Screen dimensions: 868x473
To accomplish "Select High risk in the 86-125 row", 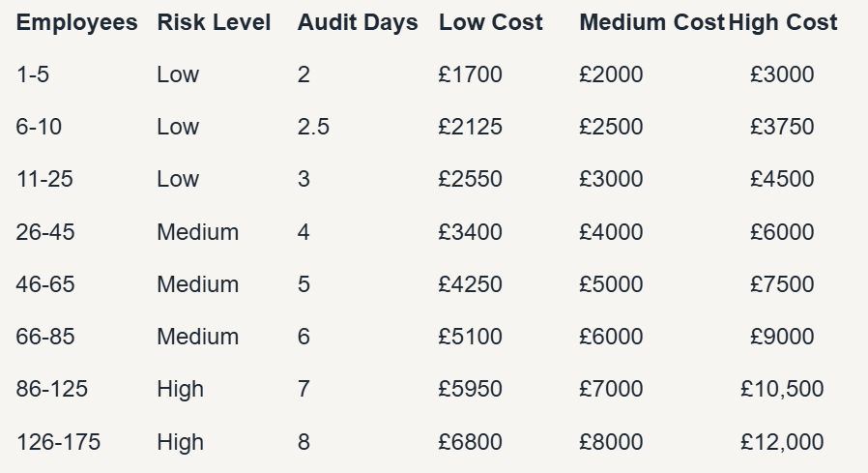I will (180, 389).
